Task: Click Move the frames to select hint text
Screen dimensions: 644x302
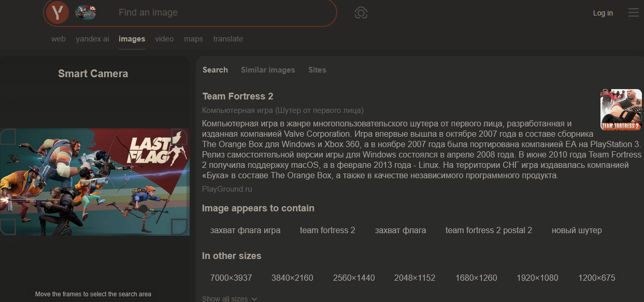Action: pyautogui.click(x=93, y=294)
